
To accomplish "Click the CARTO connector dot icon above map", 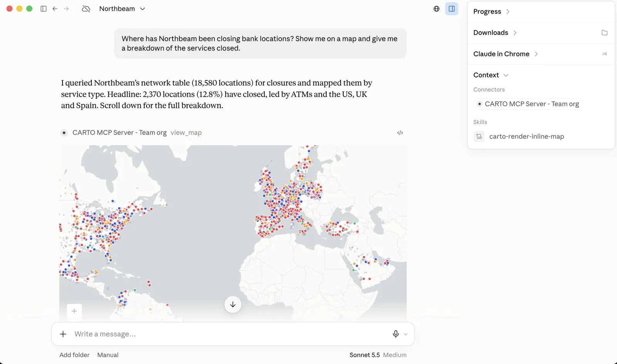I will 64,133.
